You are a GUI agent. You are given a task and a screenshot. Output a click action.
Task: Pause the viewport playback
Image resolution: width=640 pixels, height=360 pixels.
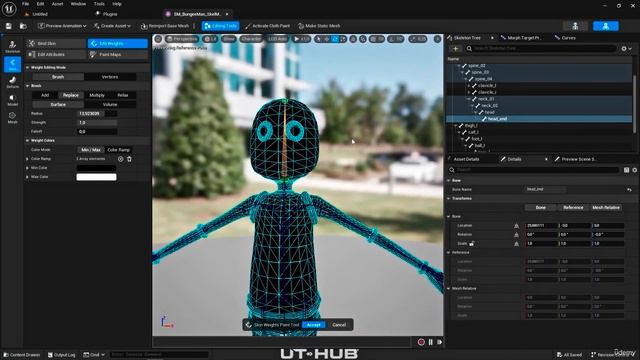coord(431,342)
